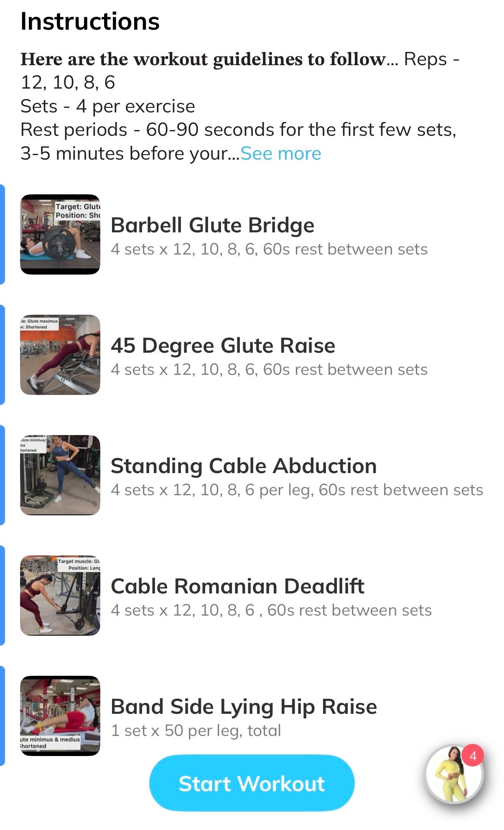Select the Barbell Glute Bridge title
Screen dimensions: 504x830
212,225
